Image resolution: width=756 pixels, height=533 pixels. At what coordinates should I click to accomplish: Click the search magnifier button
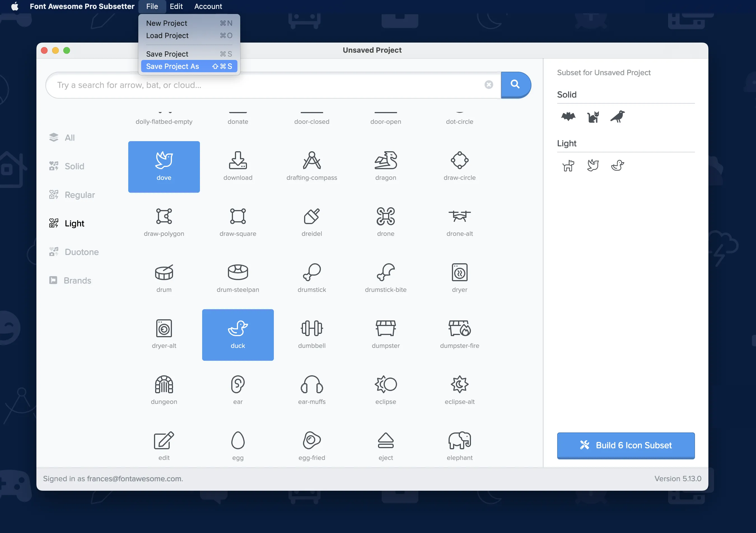pyautogui.click(x=515, y=85)
